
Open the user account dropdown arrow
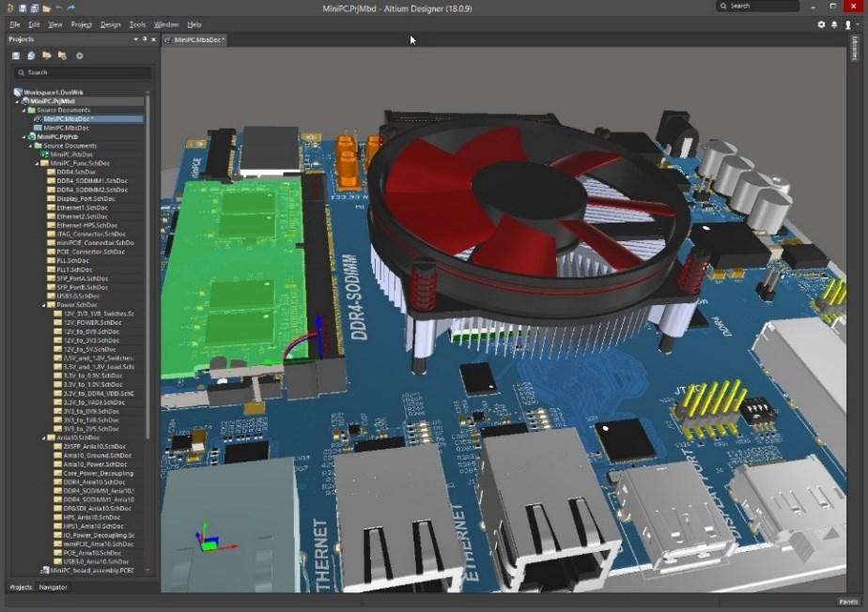tap(858, 24)
